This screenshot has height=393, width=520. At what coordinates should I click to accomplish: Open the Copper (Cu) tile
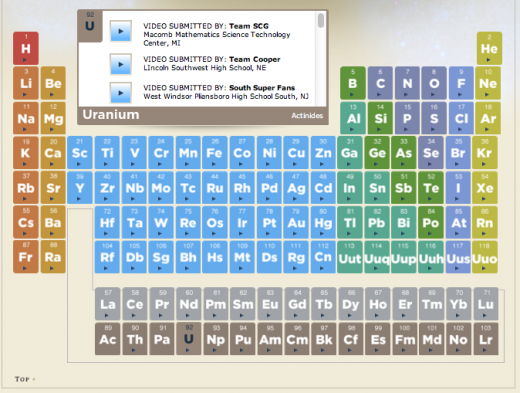(296, 152)
